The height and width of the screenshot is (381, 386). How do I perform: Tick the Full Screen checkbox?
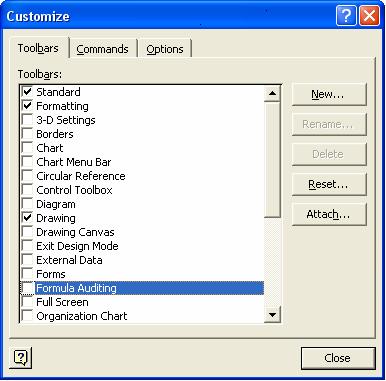(x=27, y=302)
